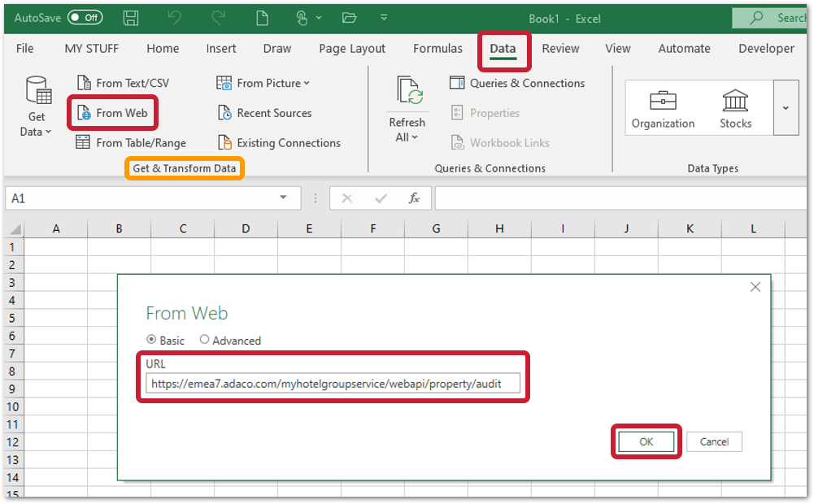Open Workbook Links
Image resolution: width=814 pixels, height=504 pixels.
pyautogui.click(x=500, y=143)
